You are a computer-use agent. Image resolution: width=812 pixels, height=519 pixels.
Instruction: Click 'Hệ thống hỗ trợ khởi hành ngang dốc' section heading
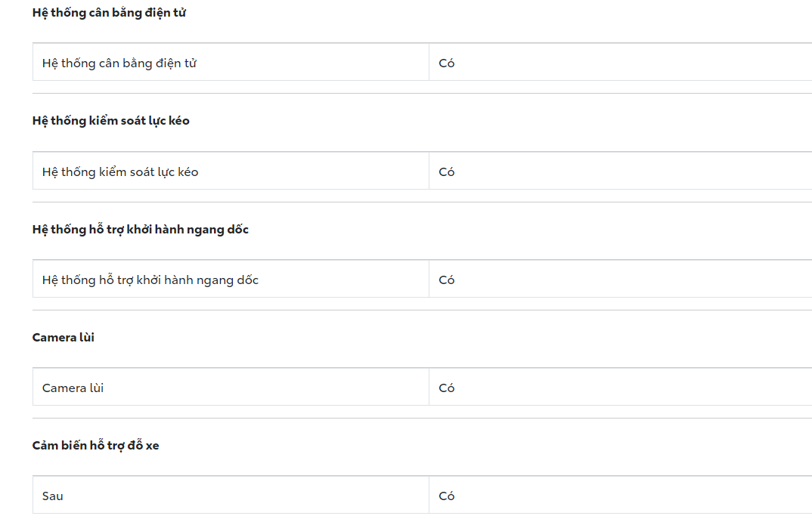140,230
